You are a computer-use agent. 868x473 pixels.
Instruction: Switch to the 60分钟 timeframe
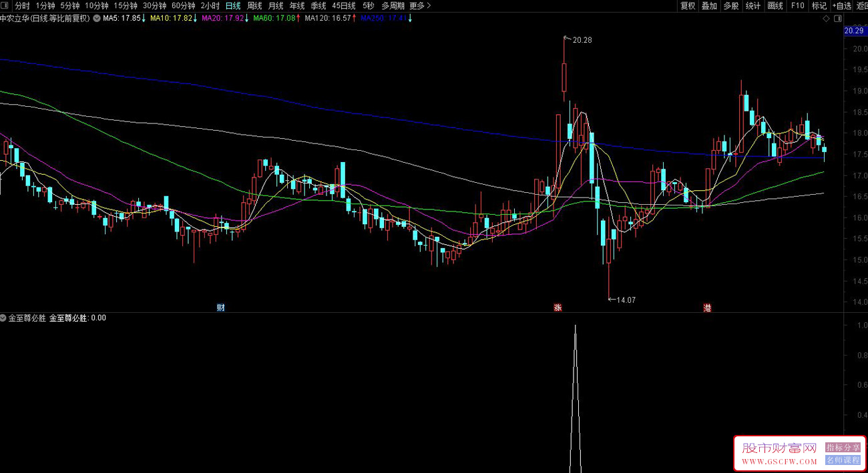point(183,6)
